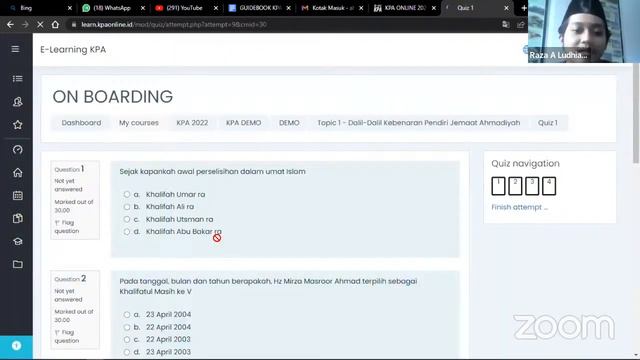Viewport: 640px width, 360px height.
Task: Go to browser home page icon
Action: tap(55, 24)
